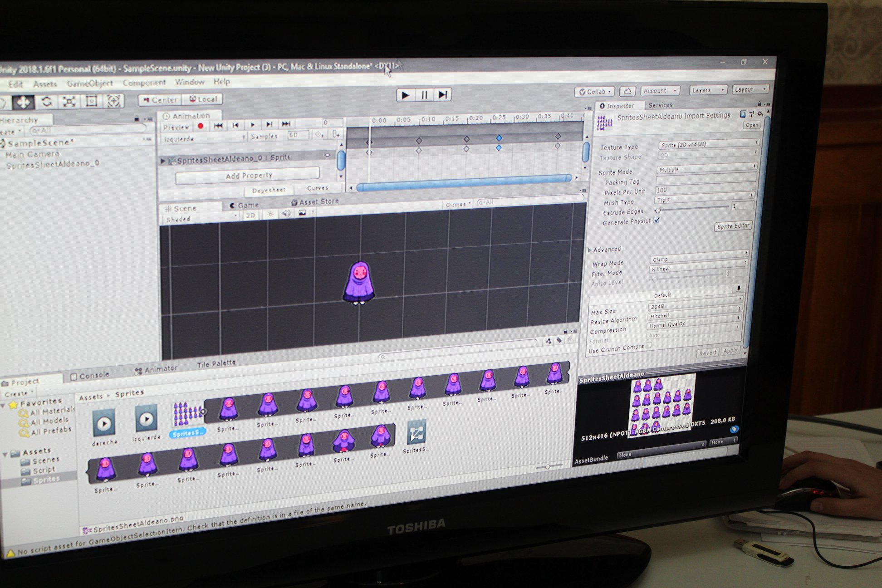Image resolution: width=882 pixels, height=588 pixels.
Task: Jump to first animation keyframe
Action: click(x=218, y=126)
